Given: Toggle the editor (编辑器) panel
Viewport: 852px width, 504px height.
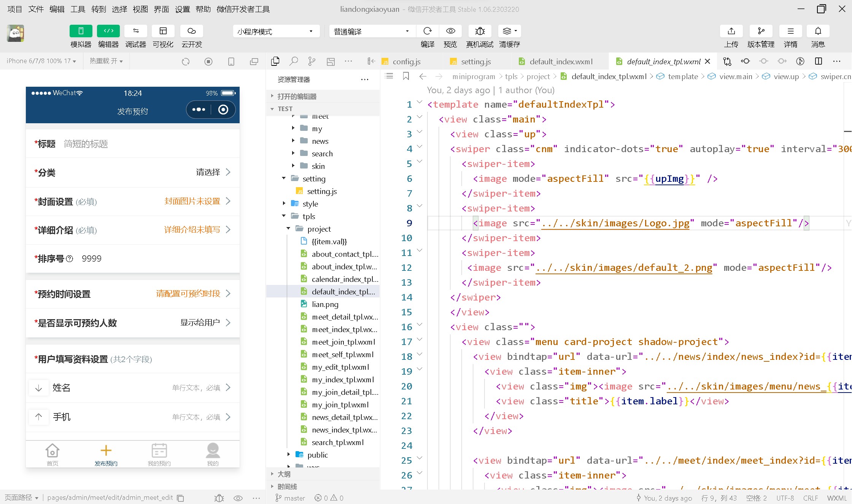Looking at the screenshot, I should [x=108, y=31].
